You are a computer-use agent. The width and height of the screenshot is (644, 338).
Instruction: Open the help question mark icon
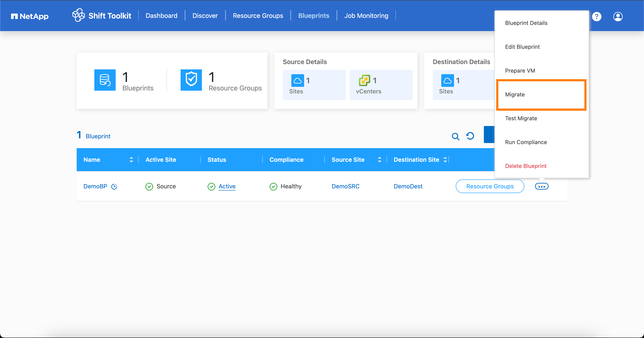[x=597, y=16]
